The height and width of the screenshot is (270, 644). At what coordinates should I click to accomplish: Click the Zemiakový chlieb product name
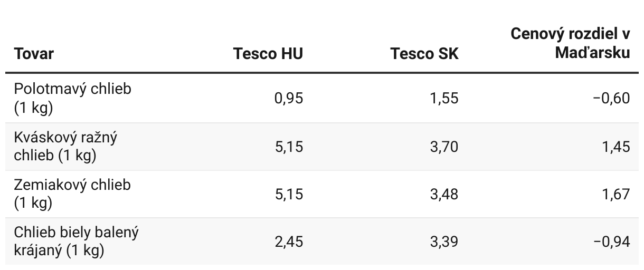pos(72,194)
